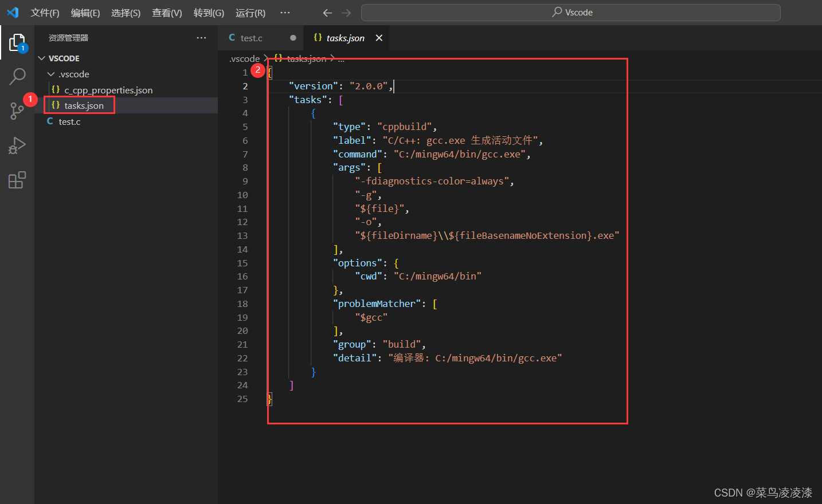Open the 查看(V) menu
This screenshot has height=504, width=822.
tap(167, 13)
